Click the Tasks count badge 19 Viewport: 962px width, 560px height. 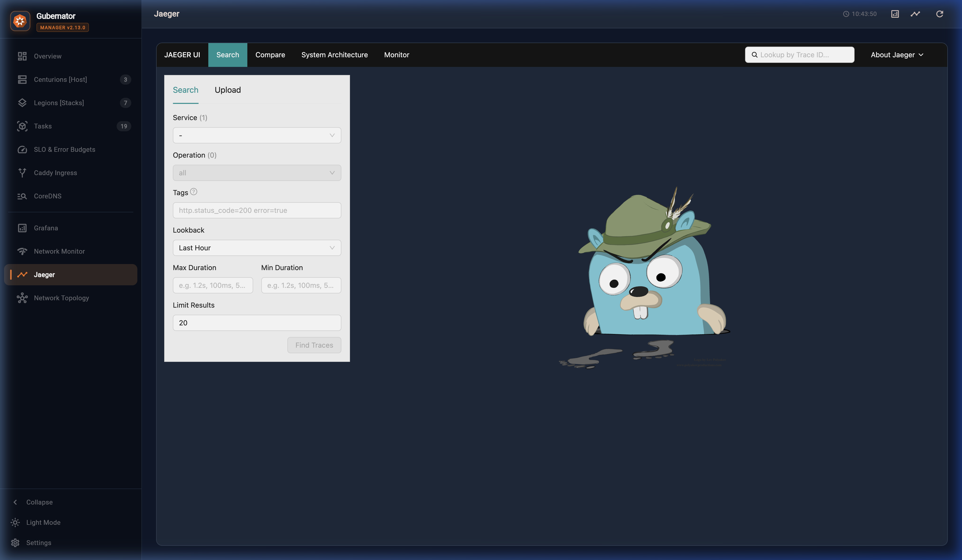(124, 126)
